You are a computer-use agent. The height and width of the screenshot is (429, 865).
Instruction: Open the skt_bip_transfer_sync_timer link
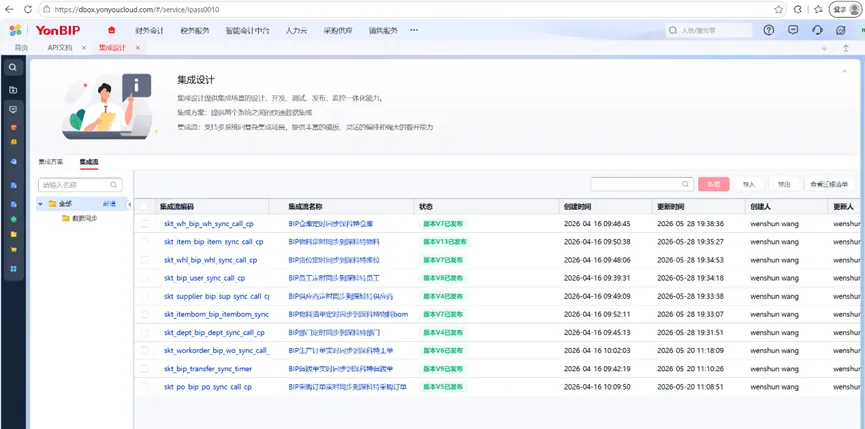[x=208, y=369]
